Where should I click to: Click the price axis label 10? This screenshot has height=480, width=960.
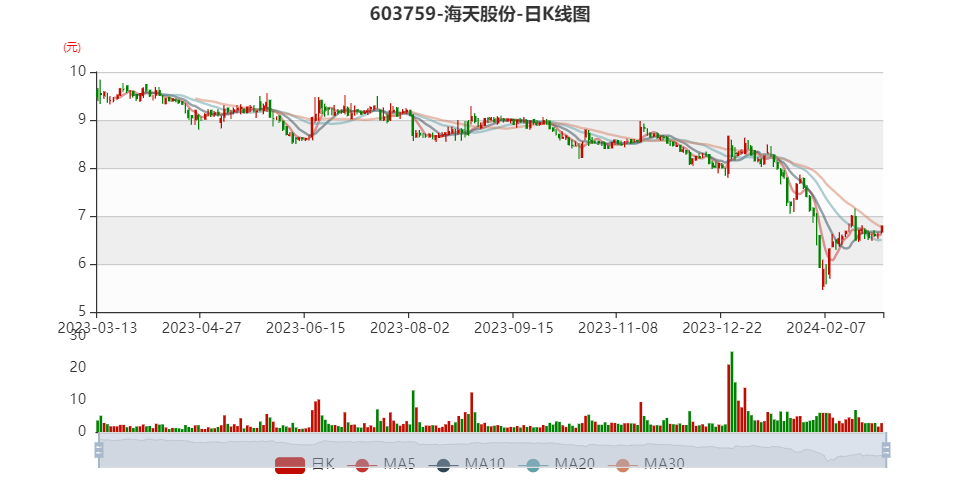[x=78, y=72]
